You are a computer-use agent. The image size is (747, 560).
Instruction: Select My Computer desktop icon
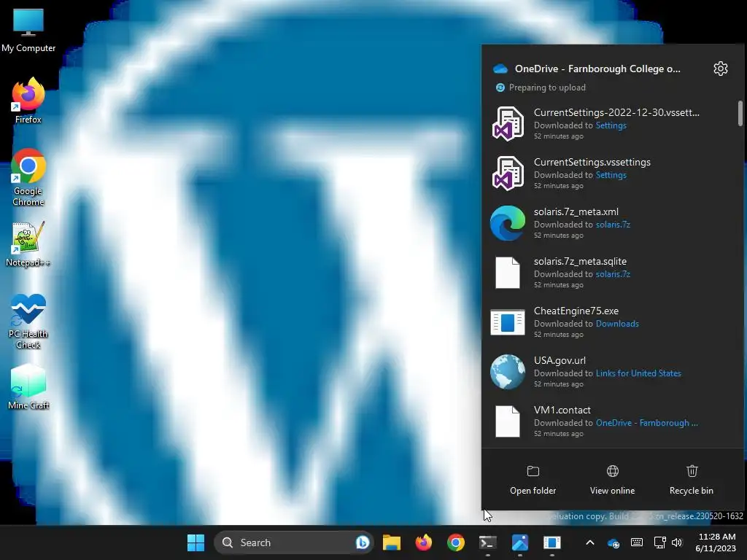coord(28,31)
